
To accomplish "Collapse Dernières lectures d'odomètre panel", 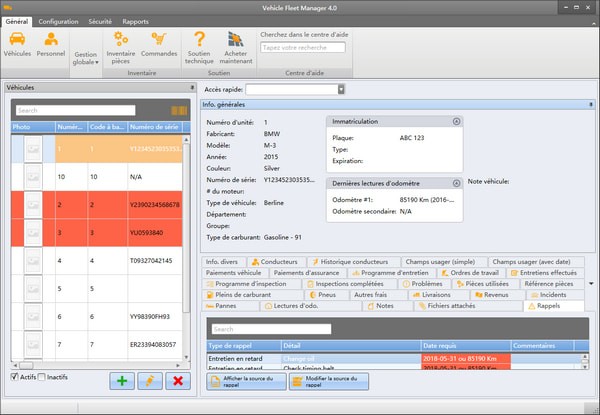I will click(456, 182).
